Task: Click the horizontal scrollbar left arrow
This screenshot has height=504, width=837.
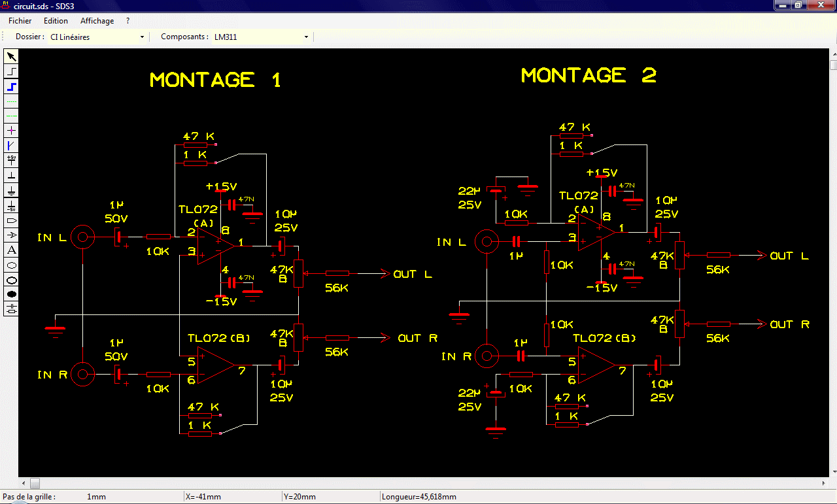Action: 24,484
